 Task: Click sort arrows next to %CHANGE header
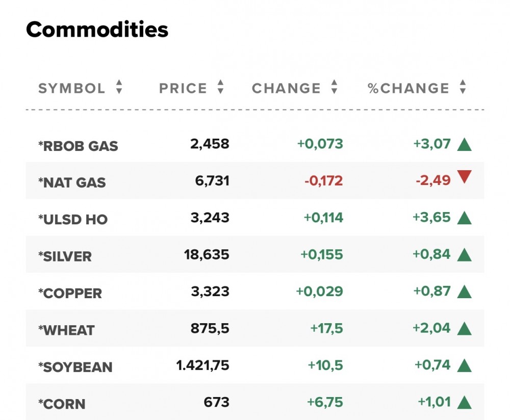tap(463, 87)
